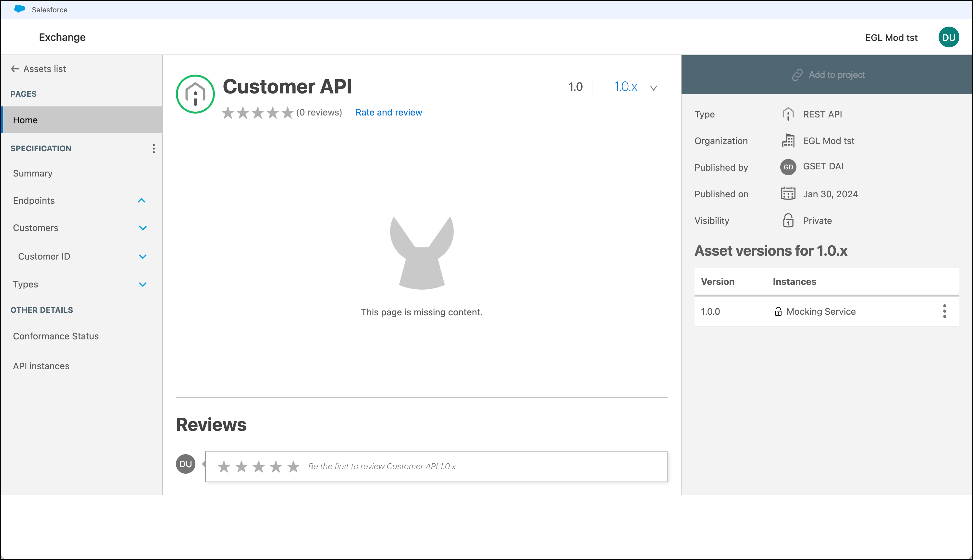Expand the Customer ID chevron
The width and height of the screenshot is (973, 560).
click(143, 257)
